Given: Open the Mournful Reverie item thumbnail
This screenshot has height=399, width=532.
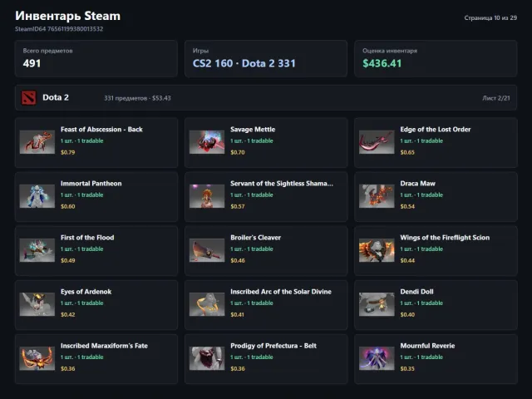Looking at the screenshot, I should pyautogui.click(x=377, y=358).
